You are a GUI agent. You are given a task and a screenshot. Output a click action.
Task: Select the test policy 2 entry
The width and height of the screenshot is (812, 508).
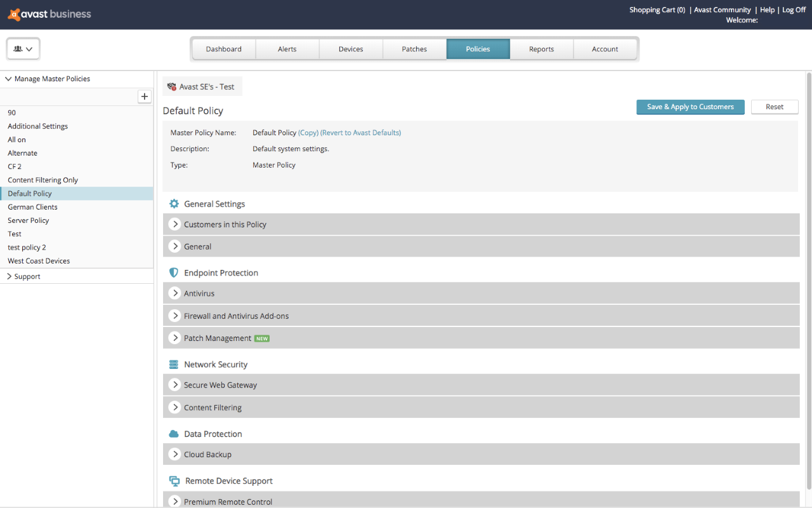(76, 247)
